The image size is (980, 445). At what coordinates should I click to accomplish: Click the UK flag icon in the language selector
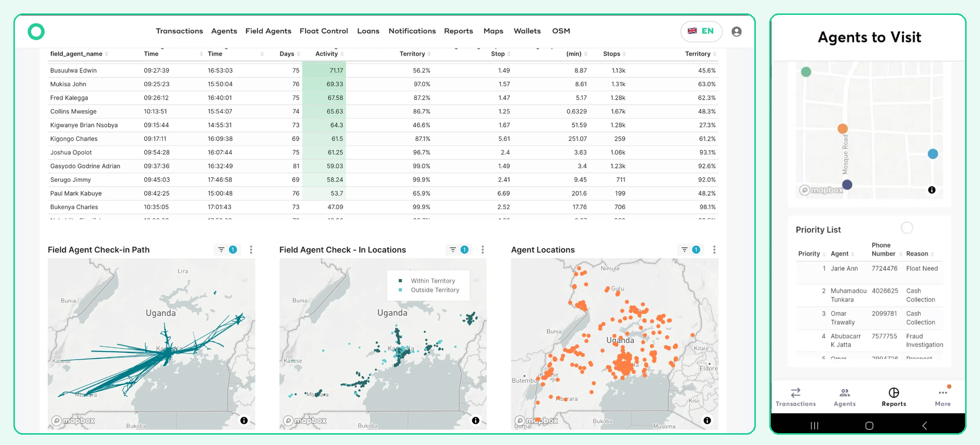[x=692, y=31]
